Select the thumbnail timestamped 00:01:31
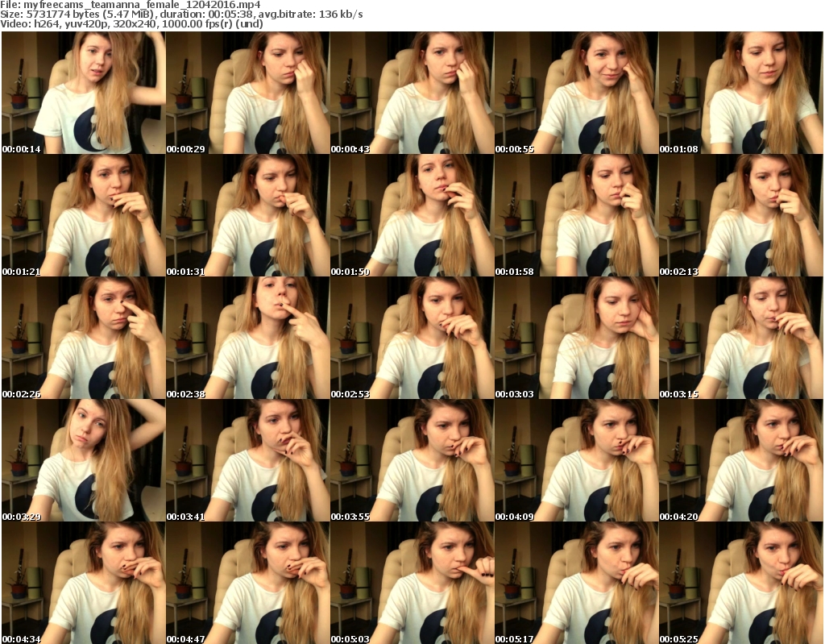The width and height of the screenshot is (825, 644). point(248,215)
